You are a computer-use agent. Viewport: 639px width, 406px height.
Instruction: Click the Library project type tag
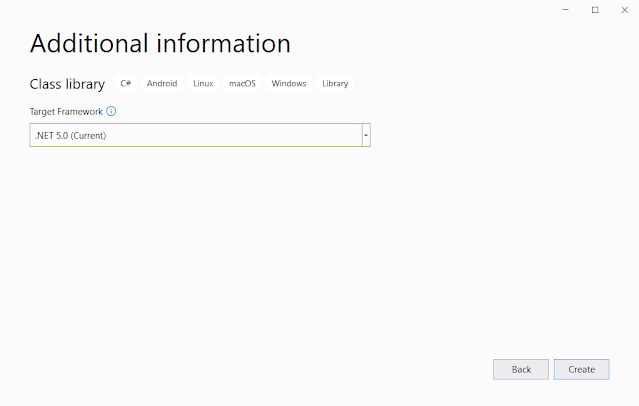click(x=335, y=84)
